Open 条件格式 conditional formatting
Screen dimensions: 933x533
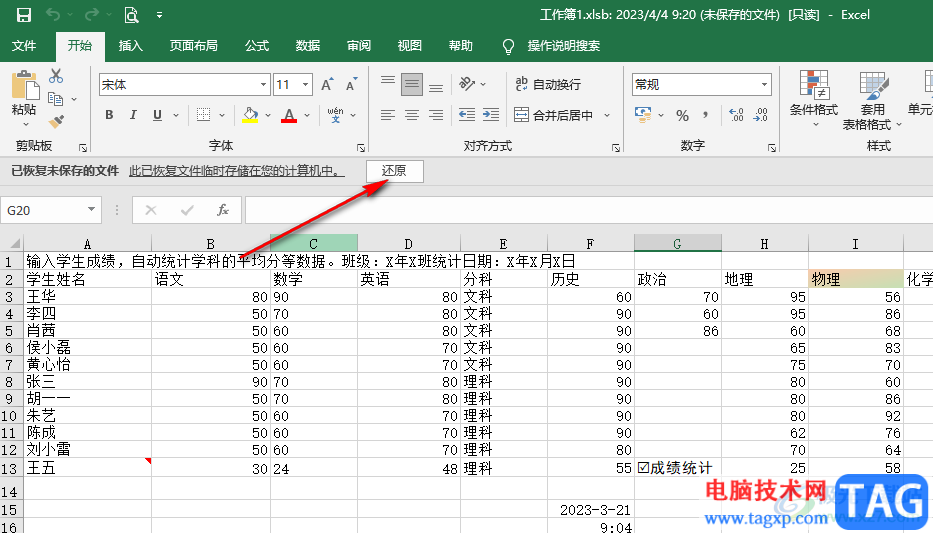[814, 99]
